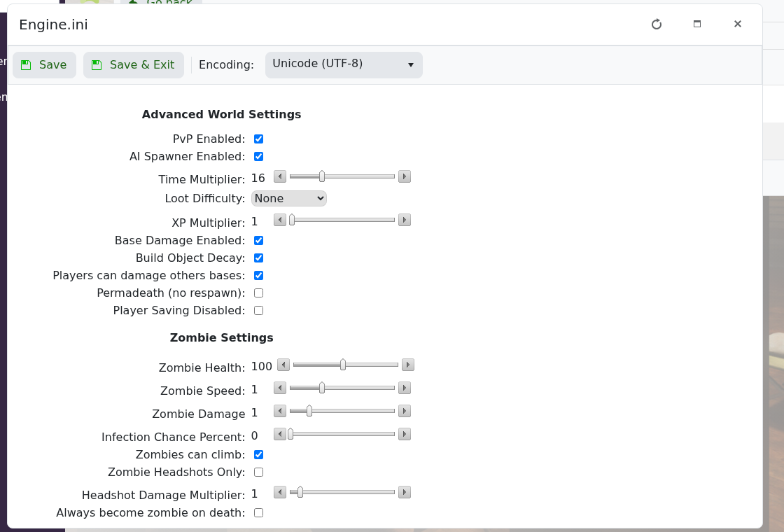
Task: Enable Permadeath (no respawn) checkbox
Action: click(258, 293)
